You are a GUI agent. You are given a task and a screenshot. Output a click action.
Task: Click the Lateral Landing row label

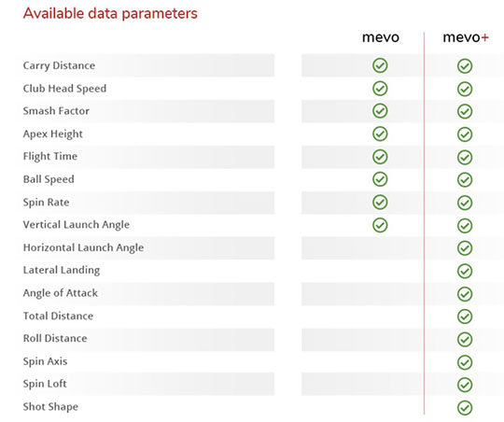pyautogui.click(x=62, y=271)
